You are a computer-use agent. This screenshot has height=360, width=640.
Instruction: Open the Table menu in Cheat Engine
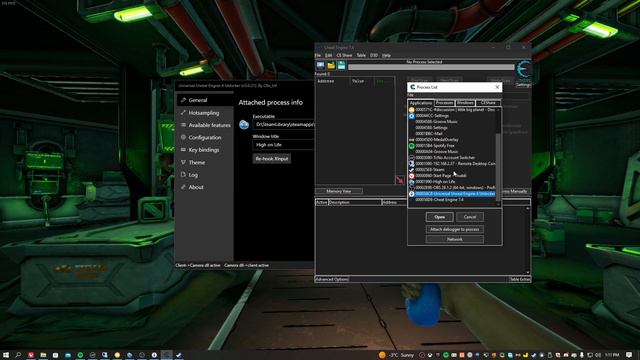click(361, 55)
